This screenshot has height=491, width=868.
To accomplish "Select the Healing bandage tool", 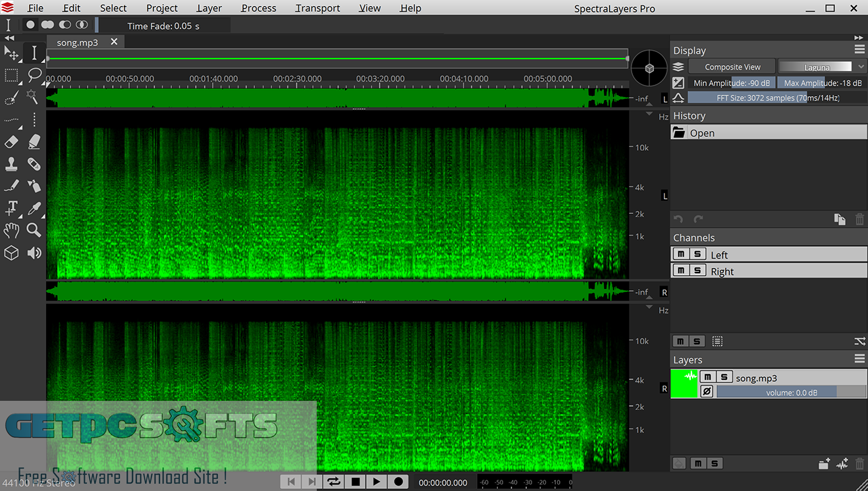I will point(34,164).
